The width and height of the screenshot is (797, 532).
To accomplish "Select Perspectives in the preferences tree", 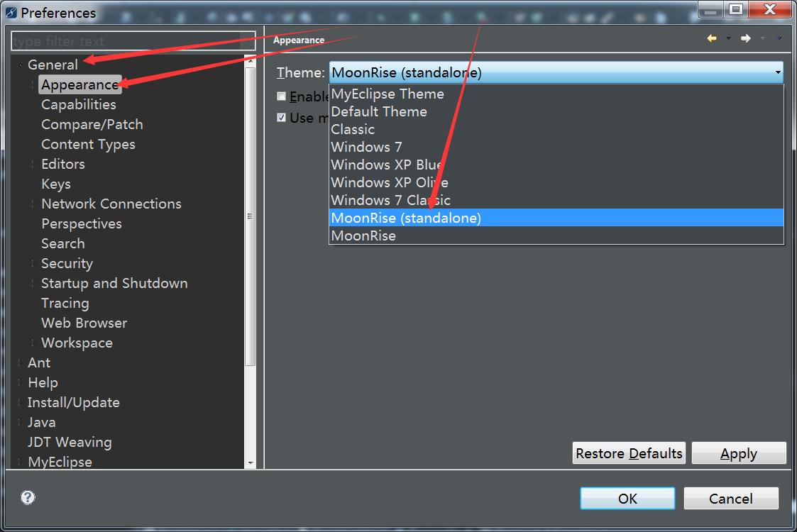I will [82, 223].
